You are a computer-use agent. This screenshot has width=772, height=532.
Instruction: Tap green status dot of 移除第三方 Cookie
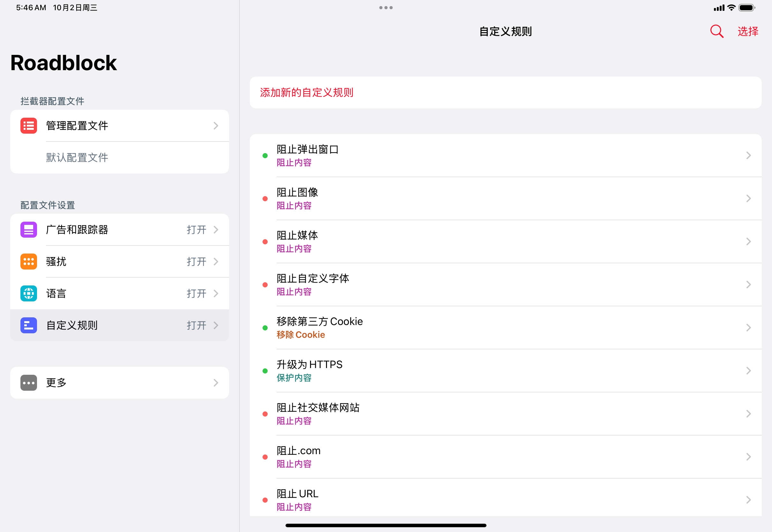pyautogui.click(x=265, y=328)
